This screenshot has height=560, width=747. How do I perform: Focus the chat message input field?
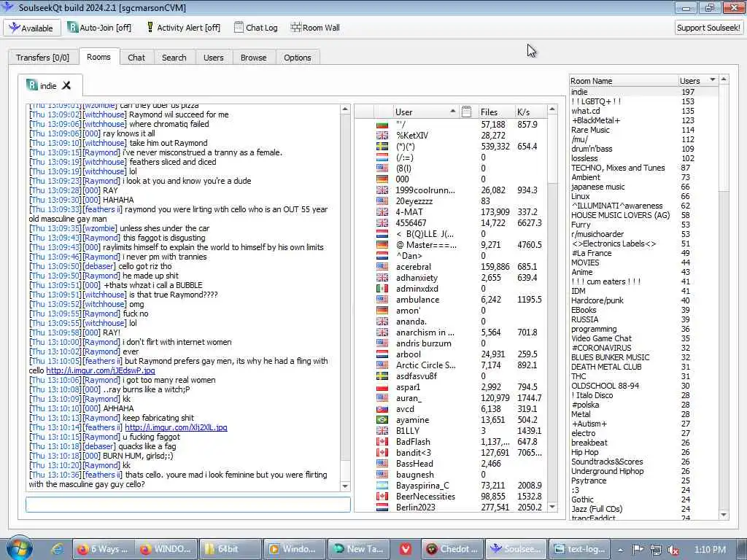[188, 505]
